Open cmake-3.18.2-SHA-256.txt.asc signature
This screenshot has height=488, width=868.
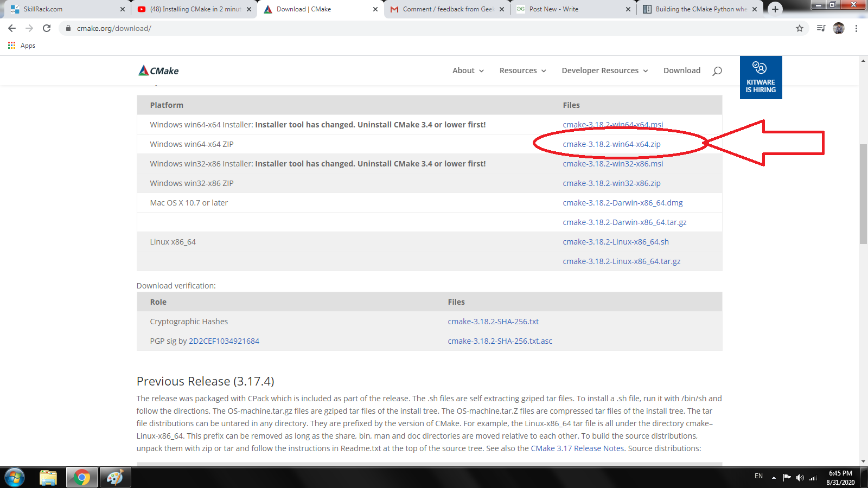point(500,341)
